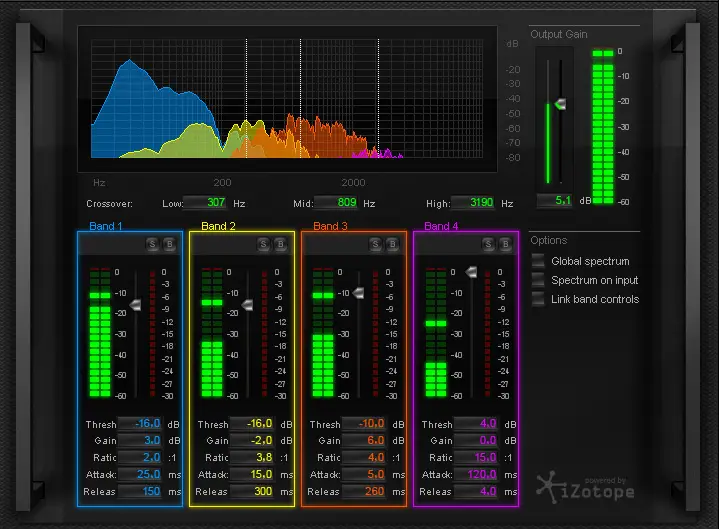Click the Mid crossover line in spectrum
This screenshot has width=719, height=529.
pyautogui.click(x=300, y=99)
